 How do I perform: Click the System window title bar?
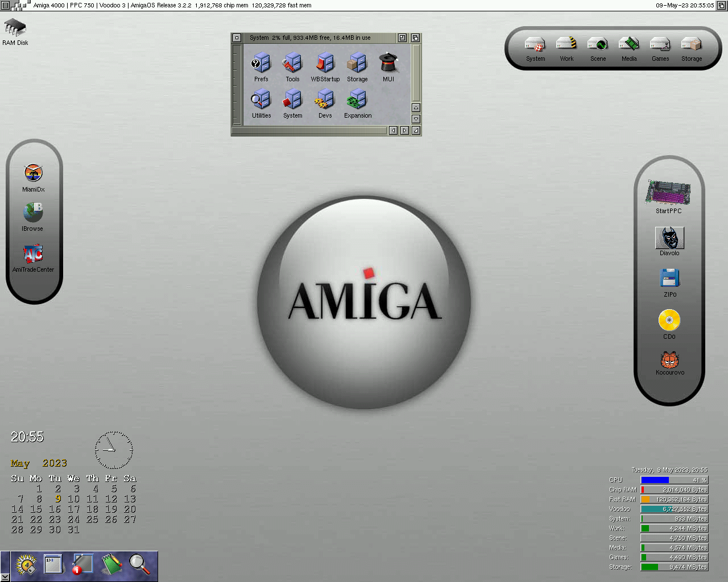tap(318, 38)
